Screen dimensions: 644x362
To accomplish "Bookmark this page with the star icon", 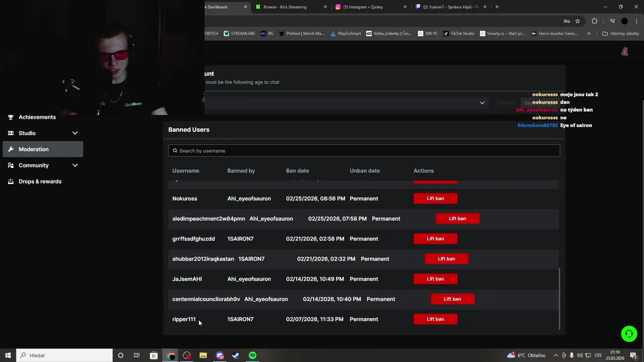I will pyautogui.click(x=578, y=21).
